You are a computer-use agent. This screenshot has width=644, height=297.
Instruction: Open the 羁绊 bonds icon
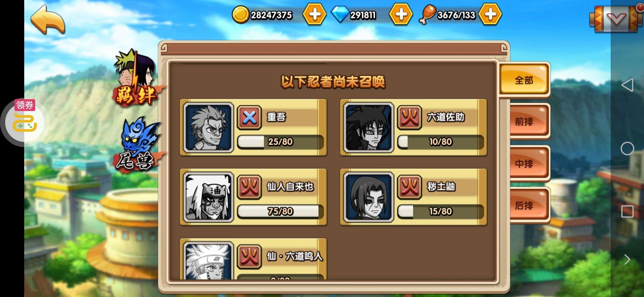(x=136, y=78)
